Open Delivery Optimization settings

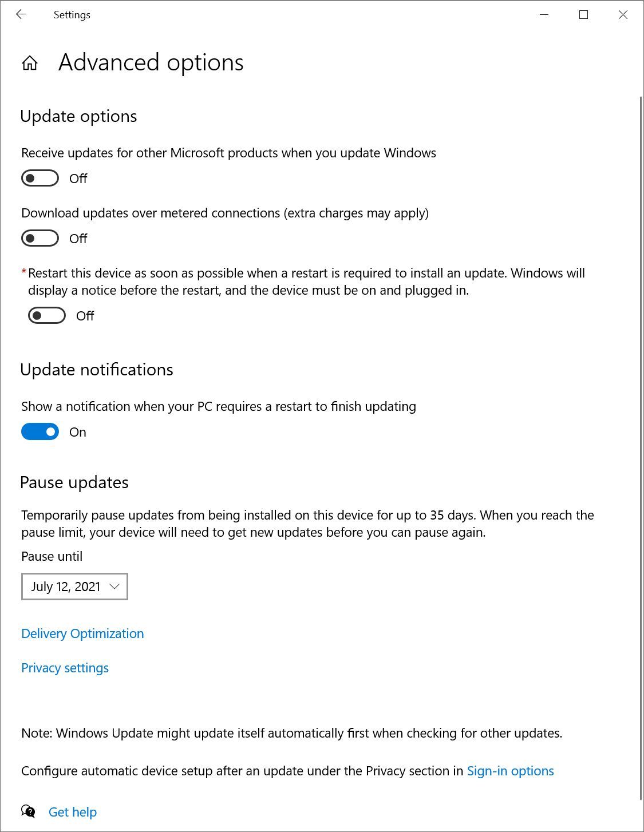(82, 633)
